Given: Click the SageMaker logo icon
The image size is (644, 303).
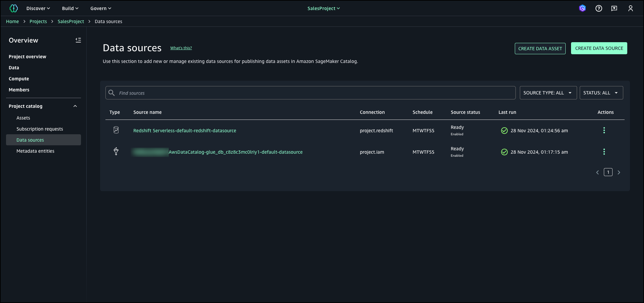Looking at the screenshot, I should pos(14,8).
